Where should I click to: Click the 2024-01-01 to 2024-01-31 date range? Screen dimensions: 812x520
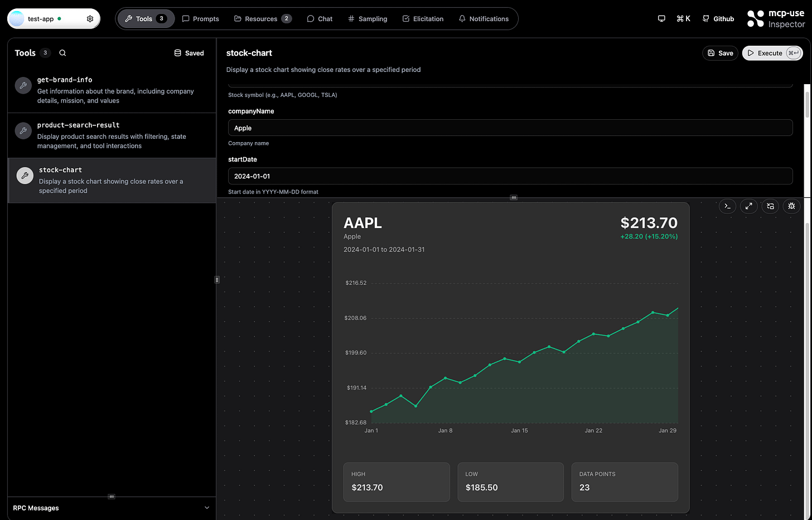[384, 250]
